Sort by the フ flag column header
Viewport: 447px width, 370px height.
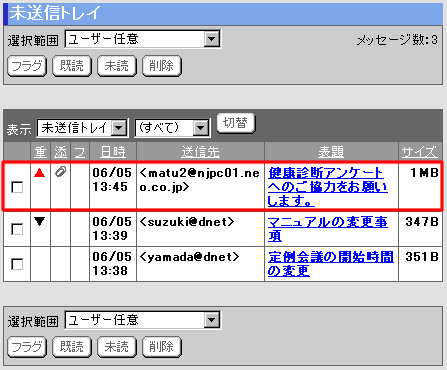pyautogui.click(x=80, y=152)
